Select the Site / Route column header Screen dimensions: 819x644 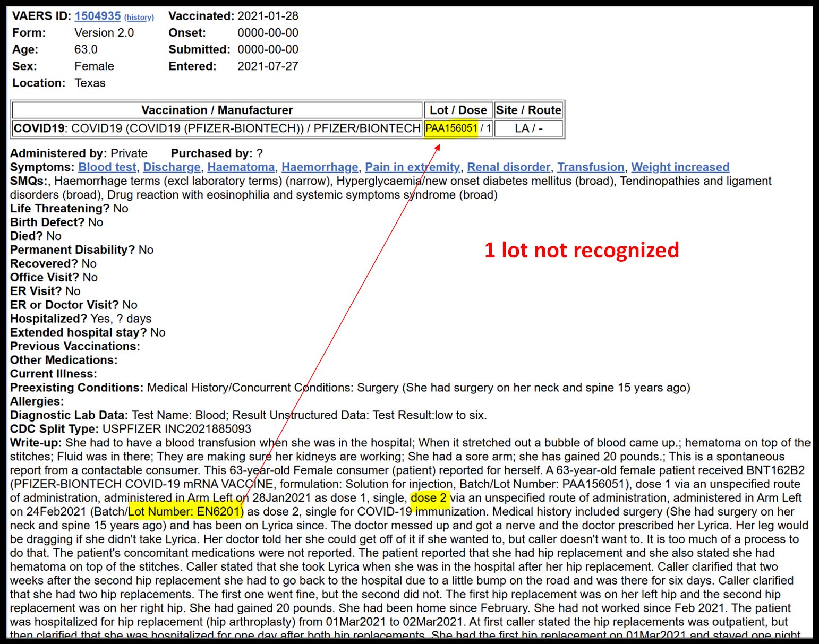(528, 110)
